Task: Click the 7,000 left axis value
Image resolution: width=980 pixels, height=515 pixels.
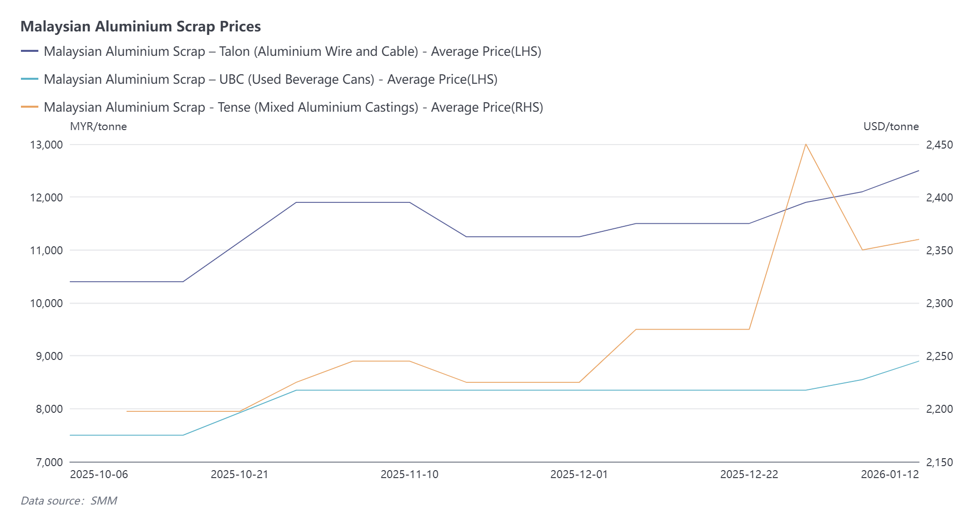Action: [49, 462]
